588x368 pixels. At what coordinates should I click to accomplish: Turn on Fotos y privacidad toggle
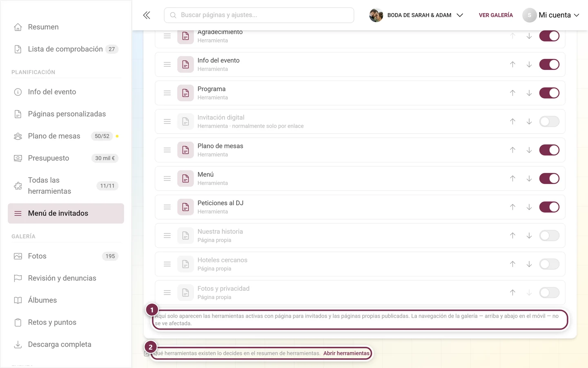(x=549, y=293)
